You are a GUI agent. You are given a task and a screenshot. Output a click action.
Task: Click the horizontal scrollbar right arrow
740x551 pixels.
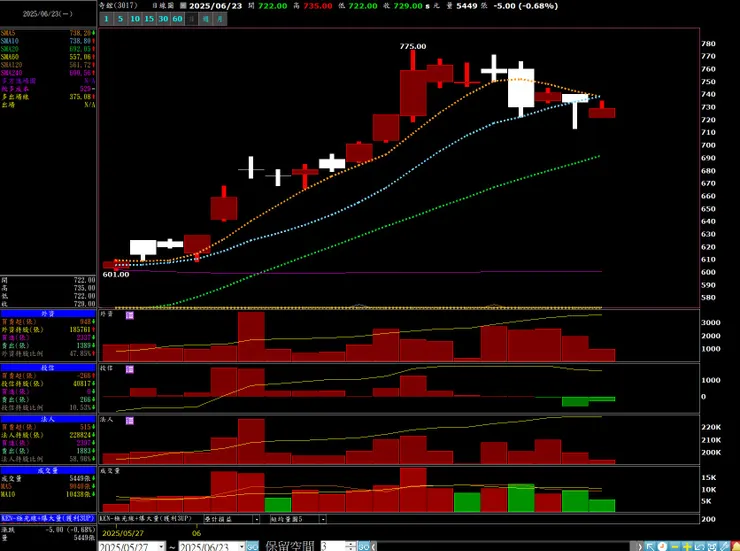(x=640, y=547)
